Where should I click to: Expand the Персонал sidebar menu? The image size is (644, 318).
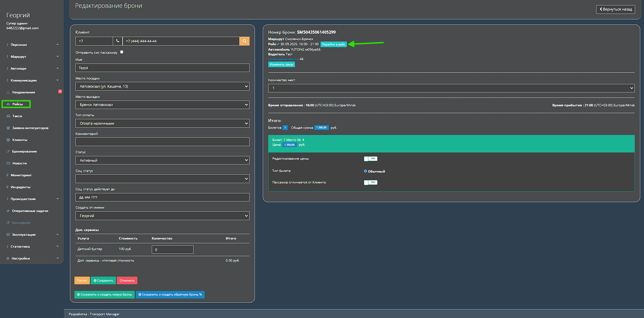point(32,45)
